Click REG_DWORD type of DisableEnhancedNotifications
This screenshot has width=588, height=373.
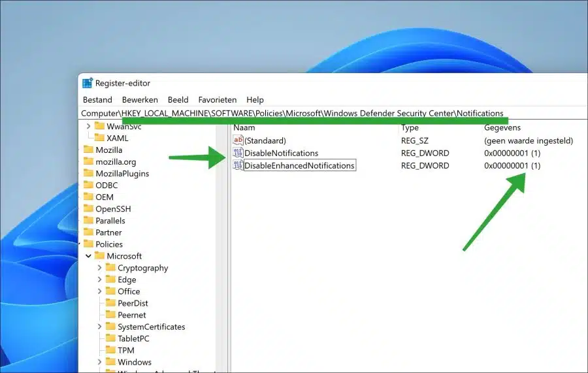[425, 165]
